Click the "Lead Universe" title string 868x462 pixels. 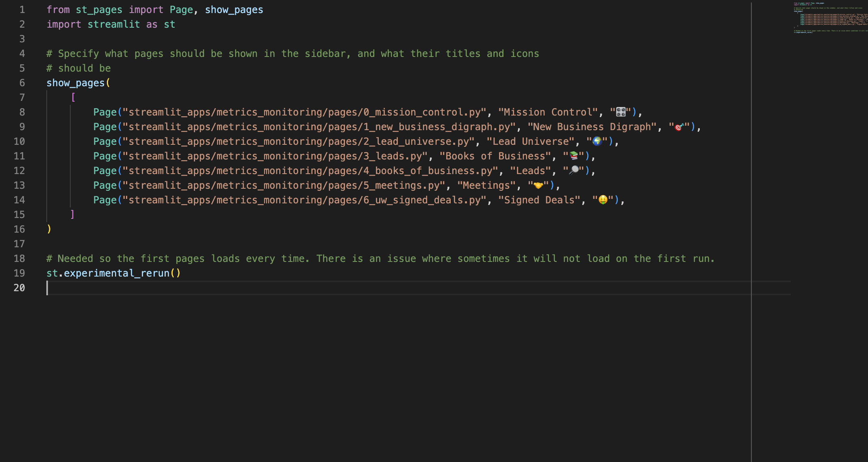(x=530, y=142)
